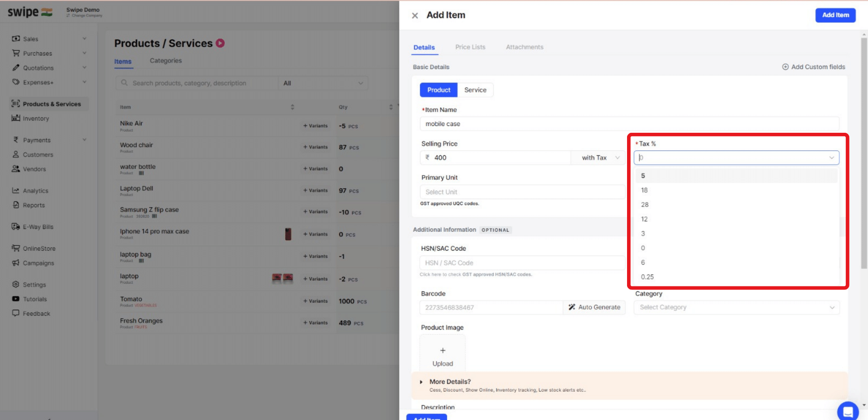Expand the Payments menu chevron
Image resolution: width=868 pixels, height=420 pixels.
(85, 140)
